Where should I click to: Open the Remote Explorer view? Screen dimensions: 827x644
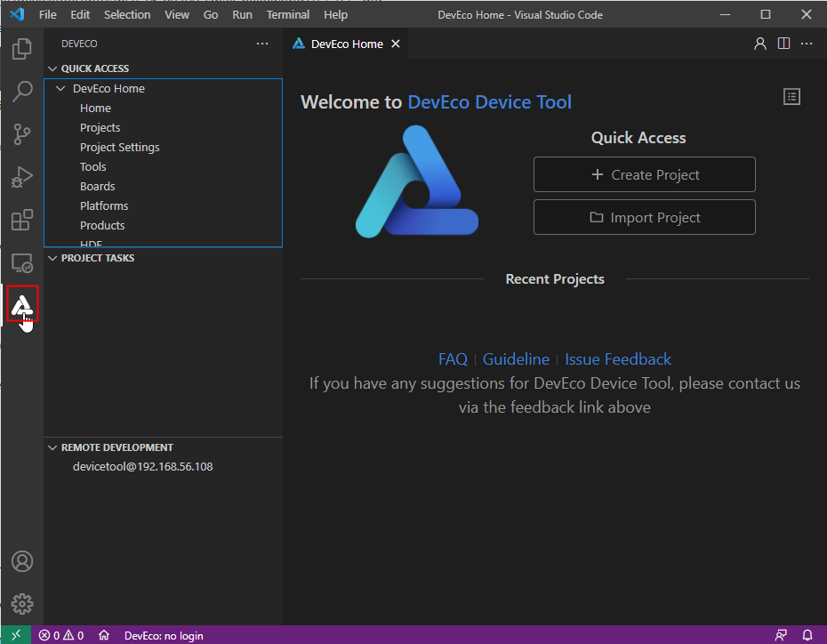click(x=21, y=262)
